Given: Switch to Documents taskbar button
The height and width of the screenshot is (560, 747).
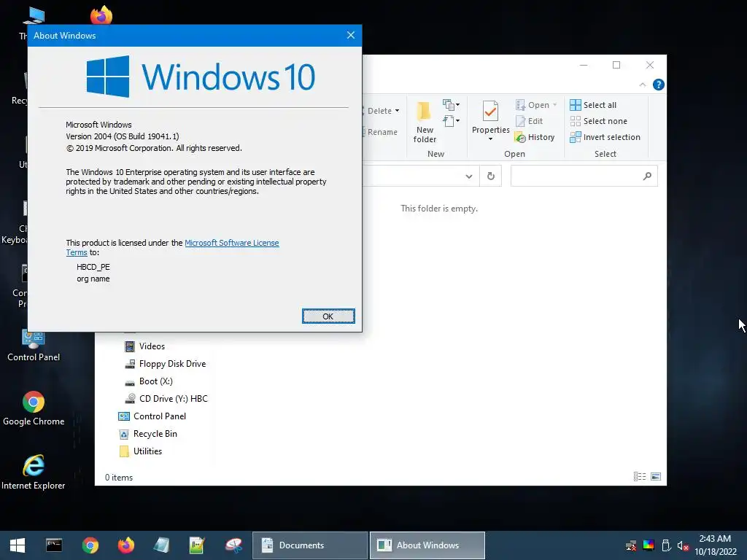Looking at the screenshot, I should tap(309, 545).
